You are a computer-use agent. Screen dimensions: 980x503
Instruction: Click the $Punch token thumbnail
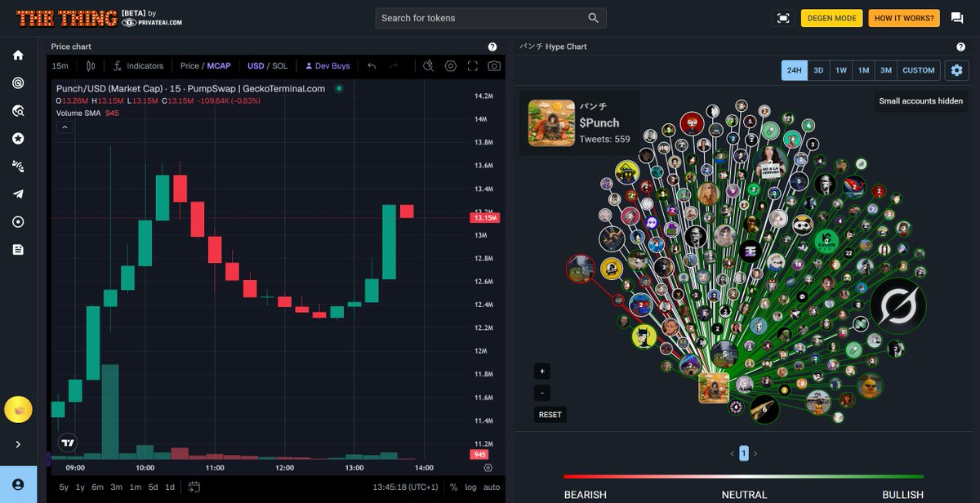(551, 123)
